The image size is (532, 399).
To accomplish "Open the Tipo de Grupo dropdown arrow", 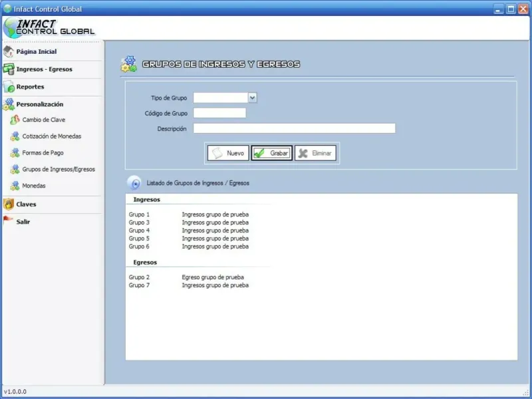I will tap(252, 98).
